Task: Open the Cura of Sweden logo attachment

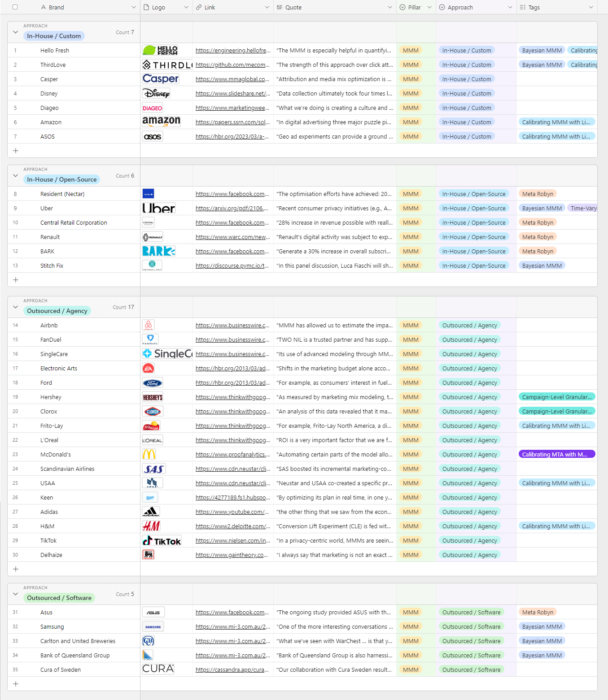Action: click(158, 670)
